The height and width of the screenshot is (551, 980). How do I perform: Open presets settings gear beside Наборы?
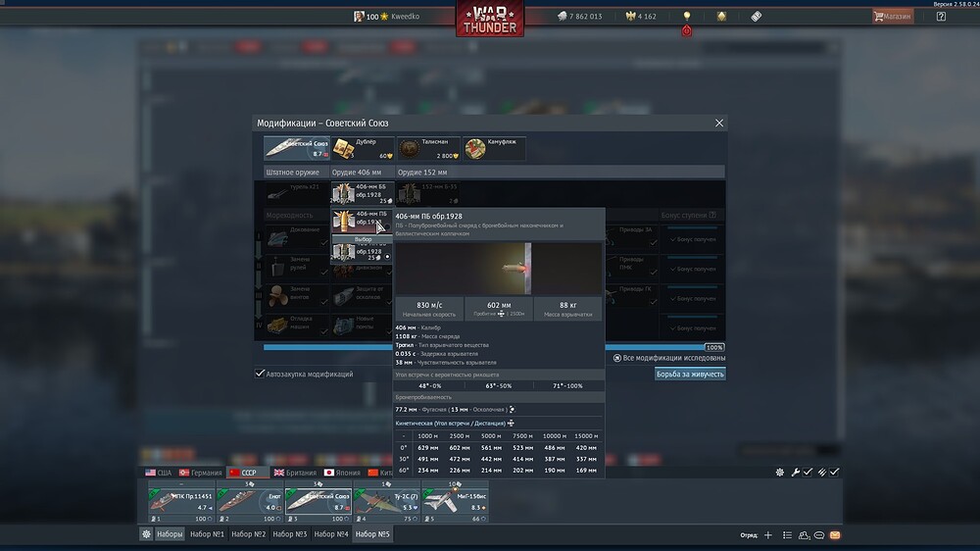146,534
